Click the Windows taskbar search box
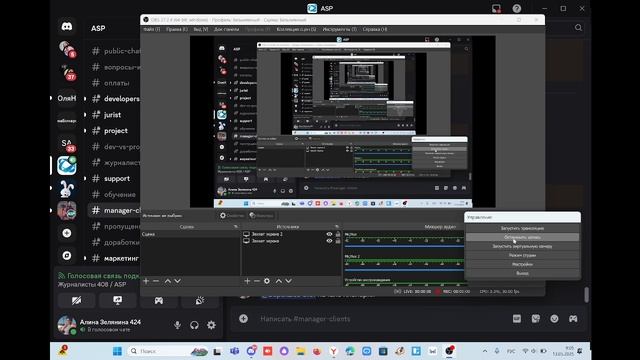This screenshot has height=360, width=640. click(x=168, y=351)
